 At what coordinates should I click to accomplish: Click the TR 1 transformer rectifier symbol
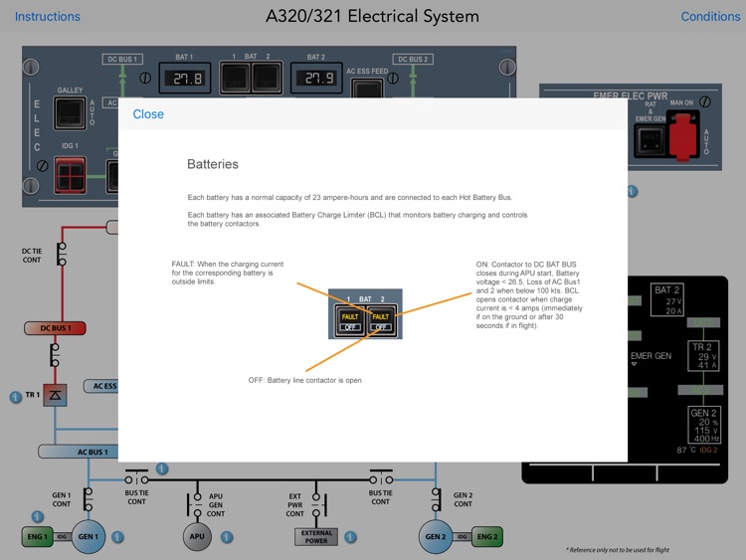pos(55,395)
